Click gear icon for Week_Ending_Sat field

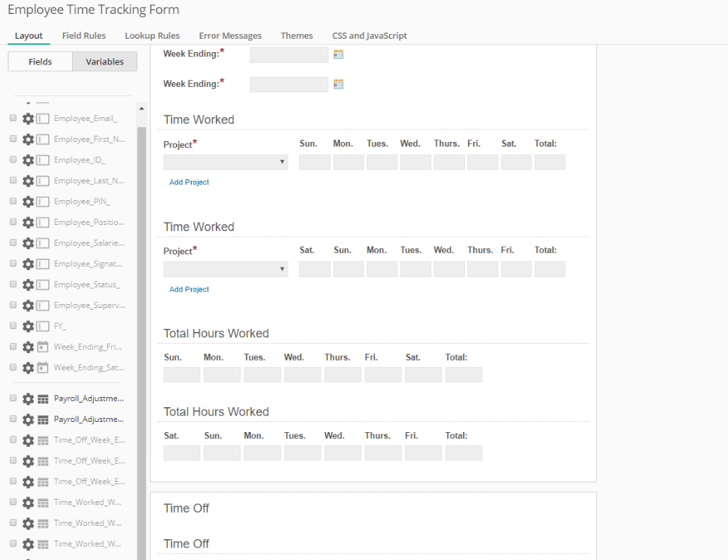(28, 368)
